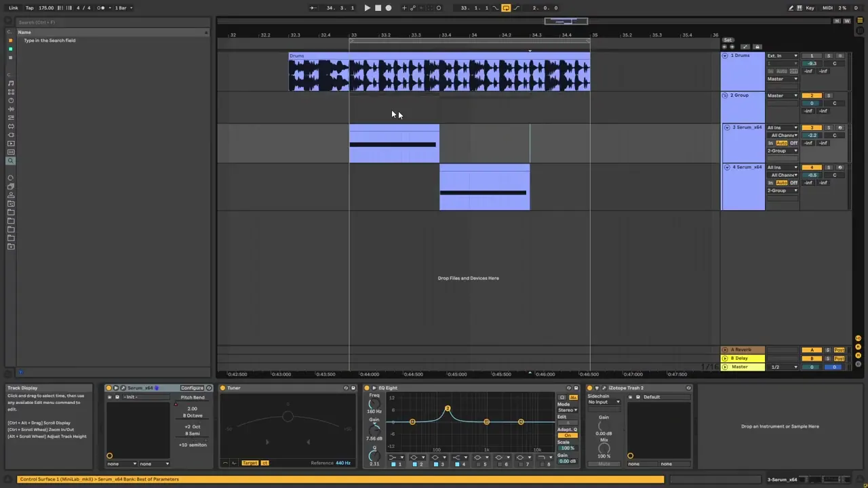Click the Tap tempo button

(30, 8)
